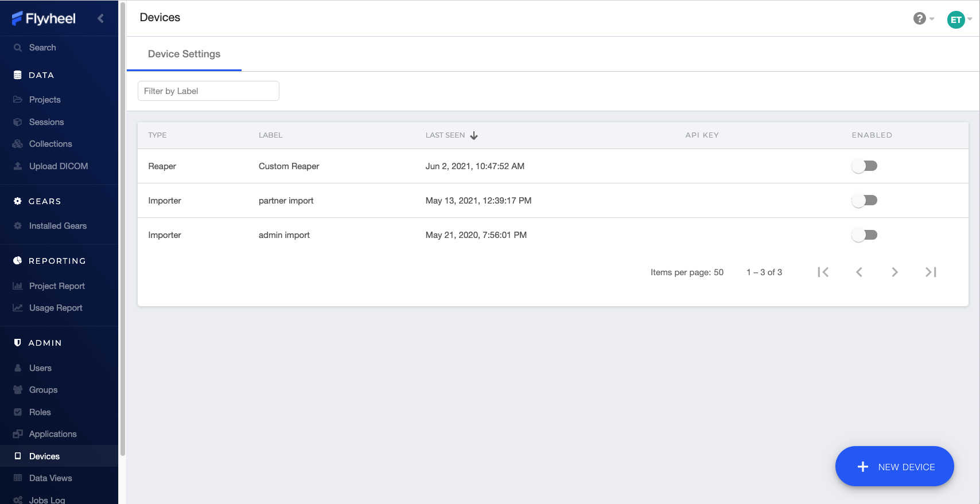Open Groups in the sidebar
Image resolution: width=980 pixels, height=504 pixels.
pyautogui.click(x=43, y=390)
